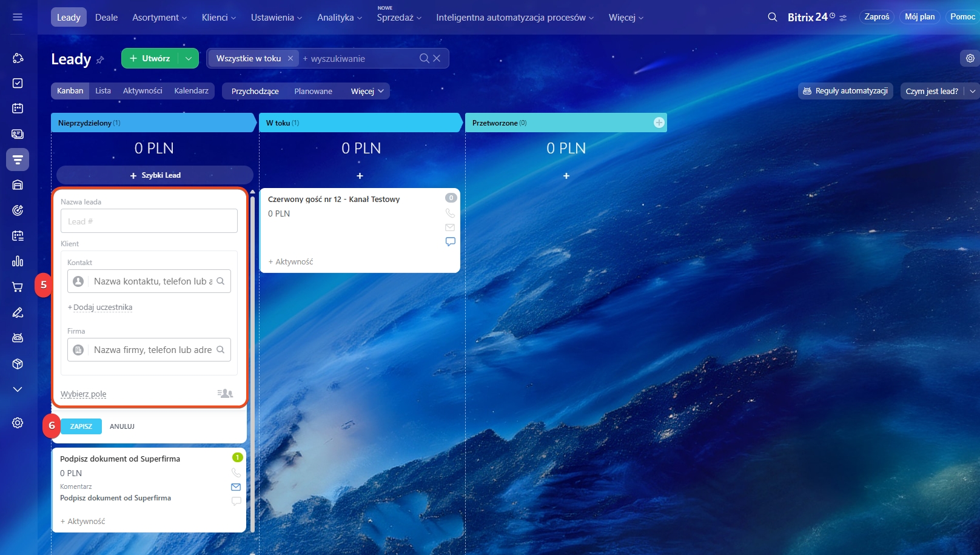
Task: Expand the Asortyment menu
Action: click(x=159, y=18)
